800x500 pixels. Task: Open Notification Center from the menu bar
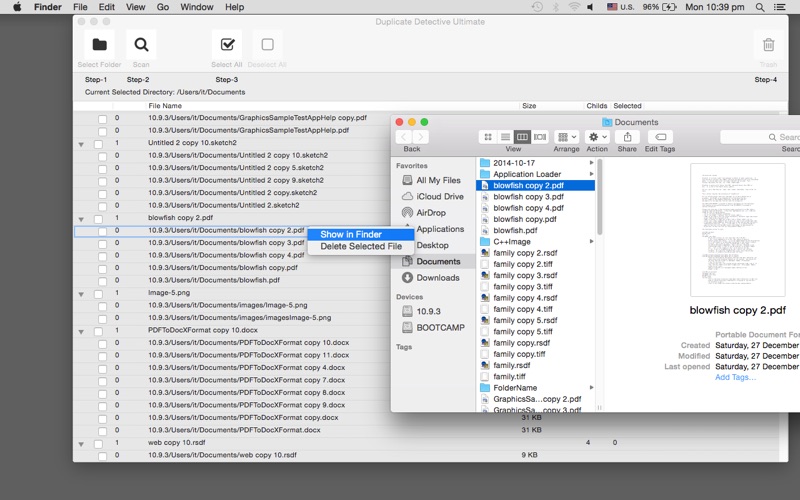click(x=779, y=7)
